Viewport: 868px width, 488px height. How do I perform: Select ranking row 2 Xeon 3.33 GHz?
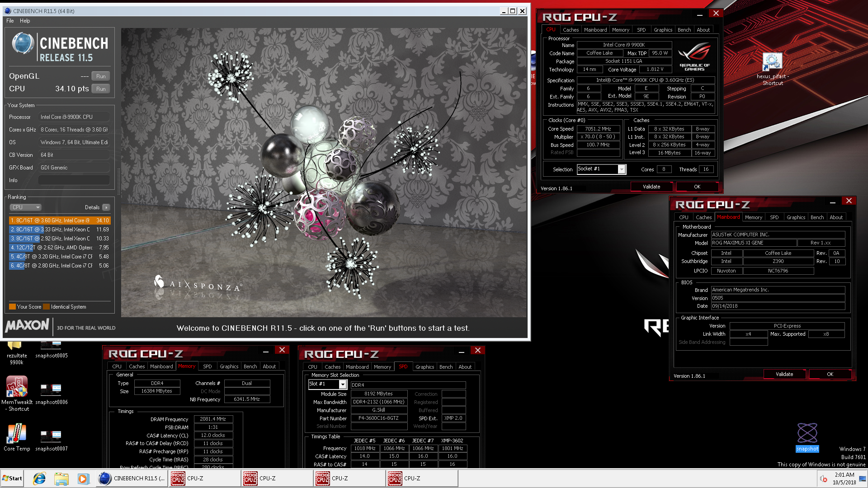pos(60,230)
